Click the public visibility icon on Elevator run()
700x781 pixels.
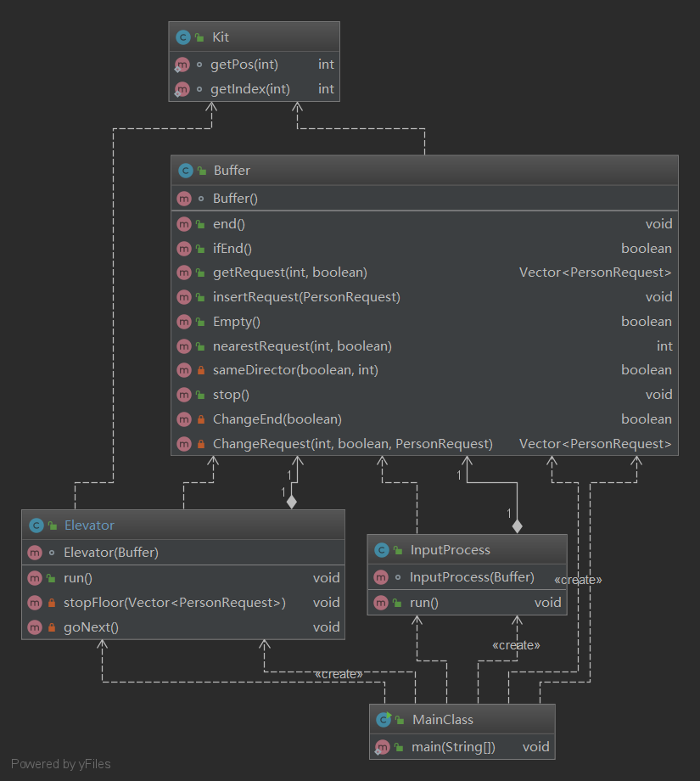pos(51,578)
